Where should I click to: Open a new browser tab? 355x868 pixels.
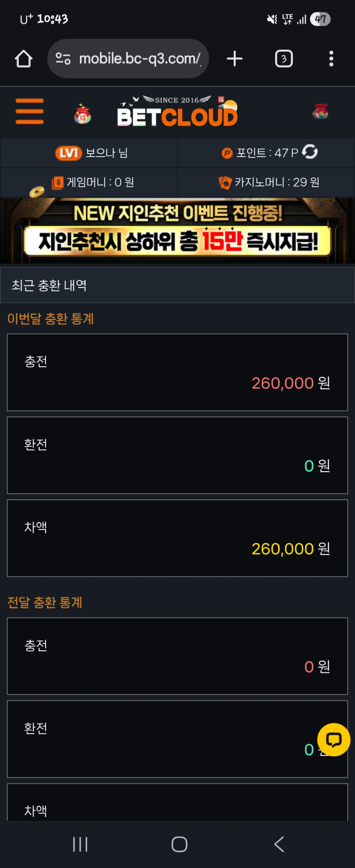(x=235, y=59)
